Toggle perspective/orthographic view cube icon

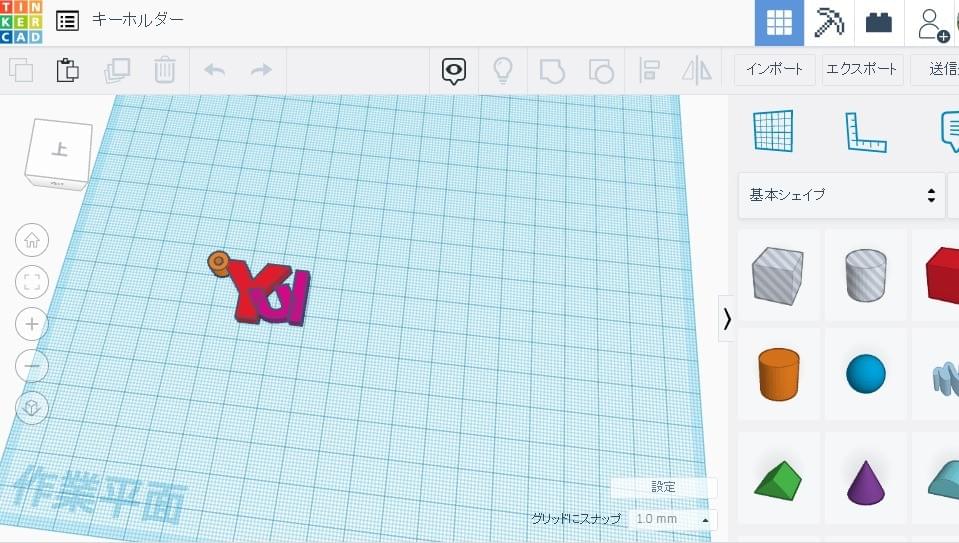point(32,408)
